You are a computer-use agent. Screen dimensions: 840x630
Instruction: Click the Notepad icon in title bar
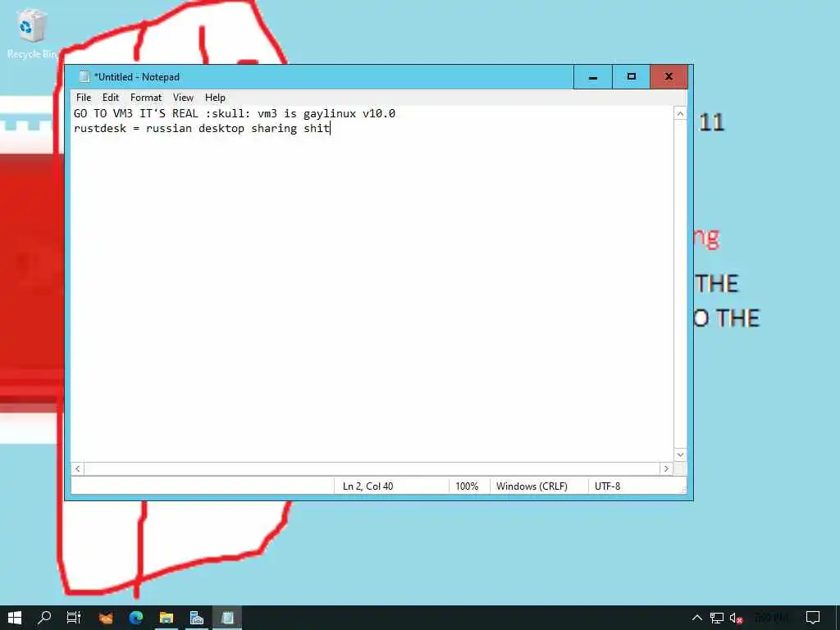click(x=84, y=77)
